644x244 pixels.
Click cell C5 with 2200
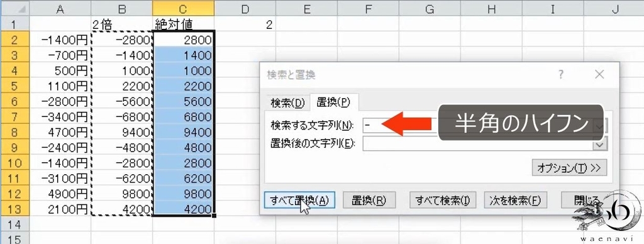point(183,86)
